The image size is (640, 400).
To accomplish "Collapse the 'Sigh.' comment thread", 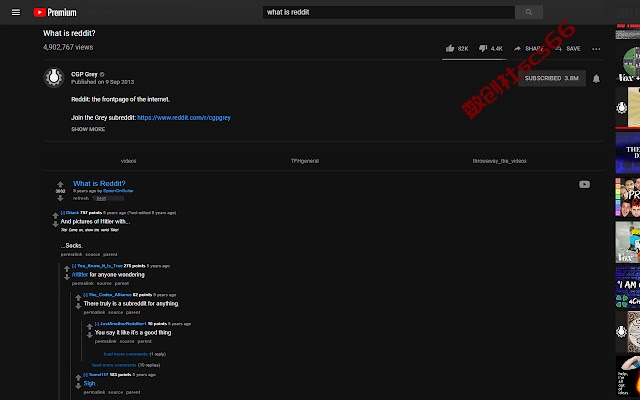I will point(85,375).
